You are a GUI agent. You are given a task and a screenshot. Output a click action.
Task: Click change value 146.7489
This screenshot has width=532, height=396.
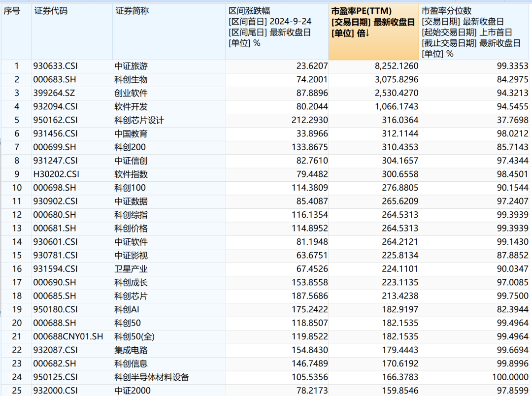point(309,364)
